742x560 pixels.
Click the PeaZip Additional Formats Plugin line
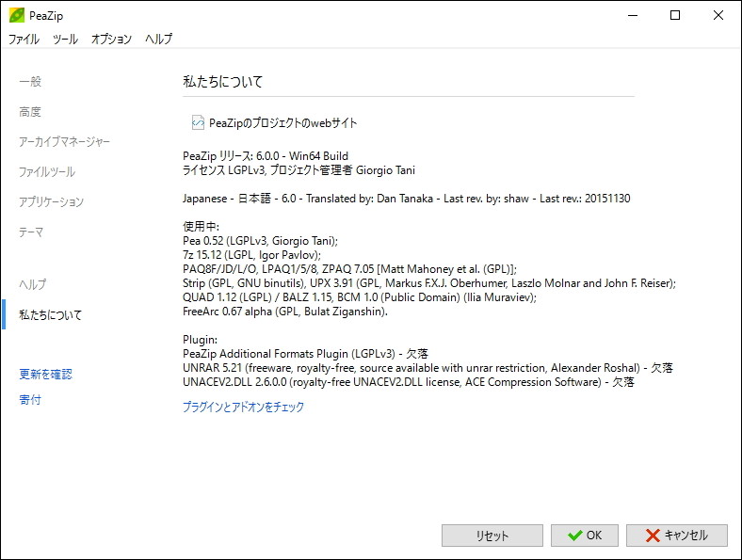coord(305,354)
